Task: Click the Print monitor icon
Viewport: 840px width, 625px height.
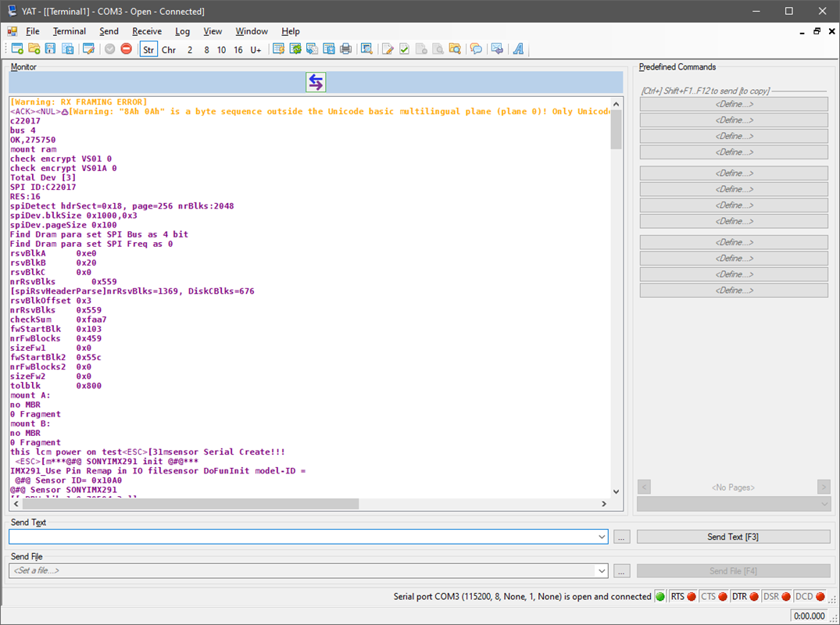Action: [x=345, y=49]
